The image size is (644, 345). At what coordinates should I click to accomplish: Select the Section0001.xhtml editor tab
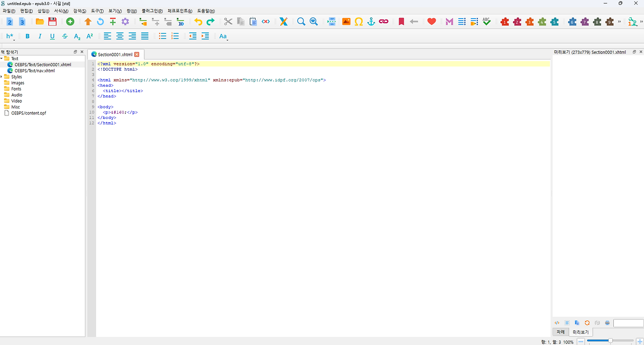[x=115, y=54]
